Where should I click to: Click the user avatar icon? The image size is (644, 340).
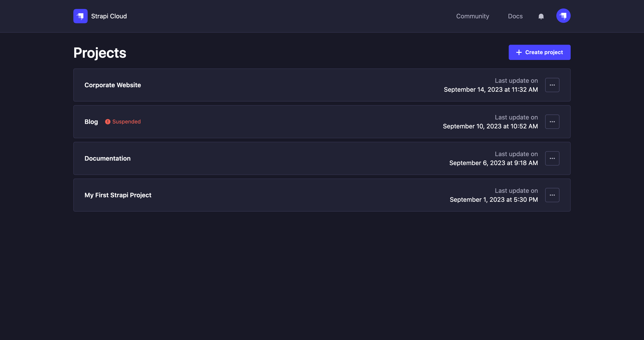[563, 16]
